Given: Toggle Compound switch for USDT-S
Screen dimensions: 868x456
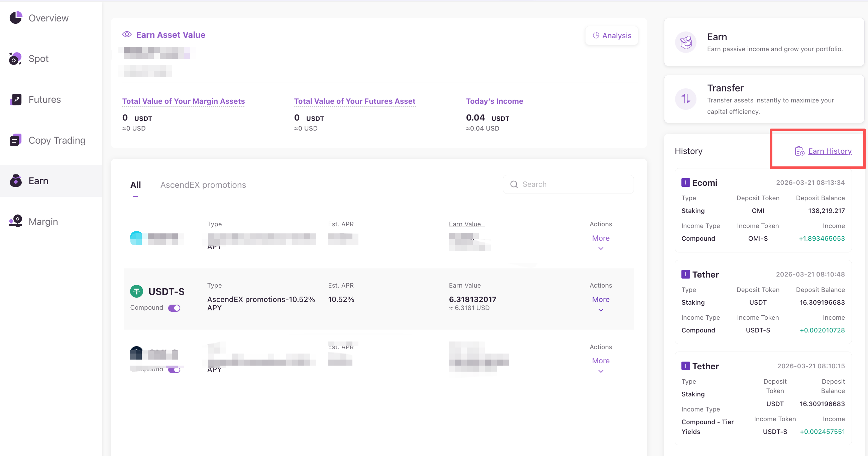Looking at the screenshot, I should click(174, 308).
